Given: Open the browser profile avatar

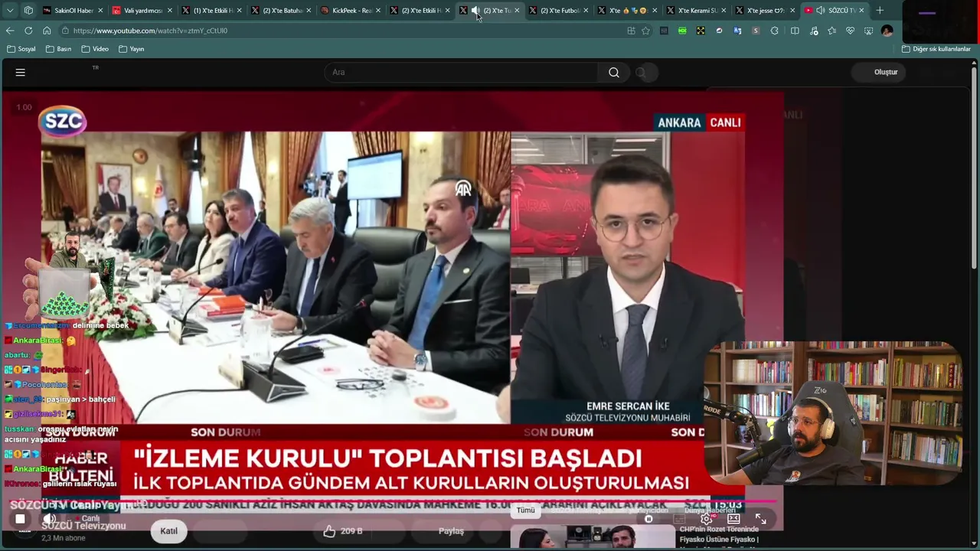Looking at the screenshot, I should tap(887, 31).
